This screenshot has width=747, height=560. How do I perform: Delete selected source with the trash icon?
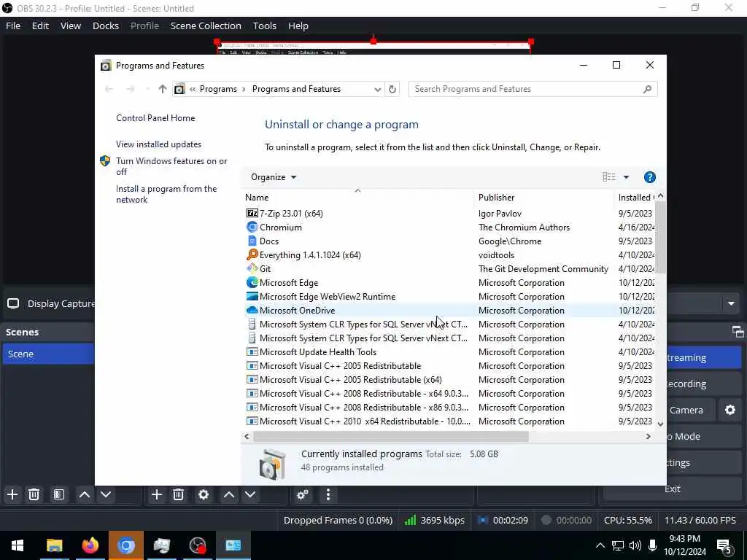pos(178,495)
